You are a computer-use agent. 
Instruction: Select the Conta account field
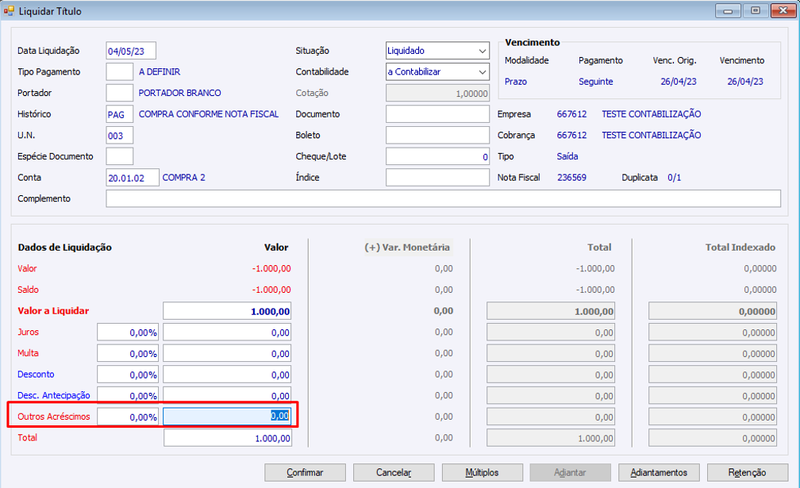tap(133, 178)
